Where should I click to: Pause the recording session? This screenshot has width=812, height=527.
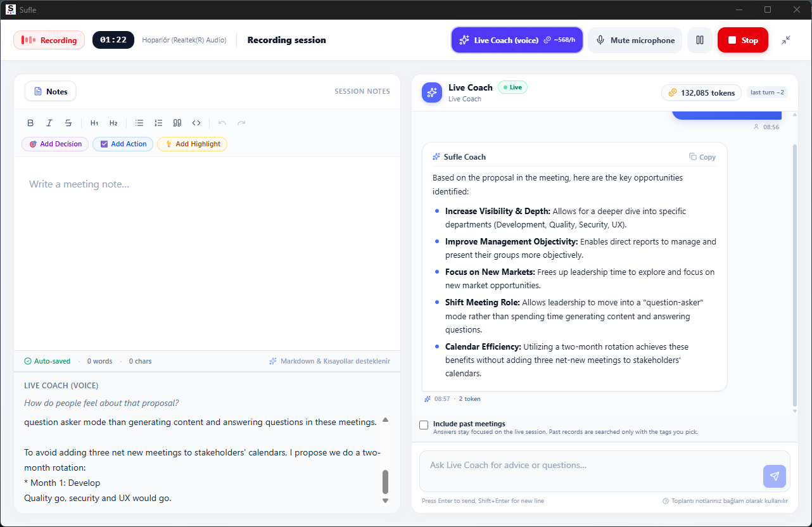700,40
